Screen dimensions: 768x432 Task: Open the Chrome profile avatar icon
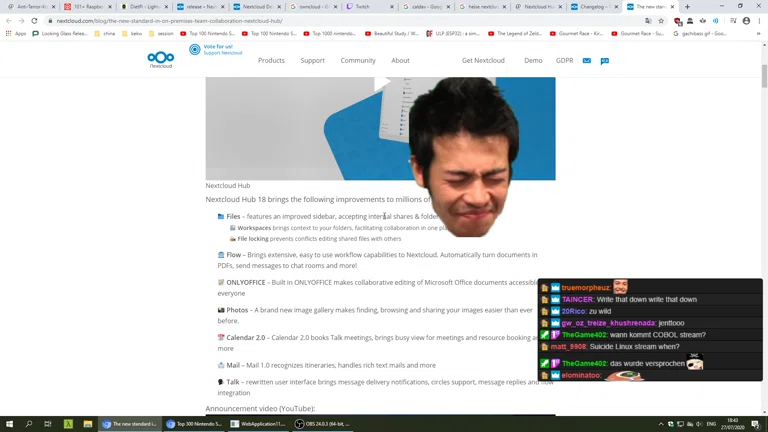click(746, 21)
